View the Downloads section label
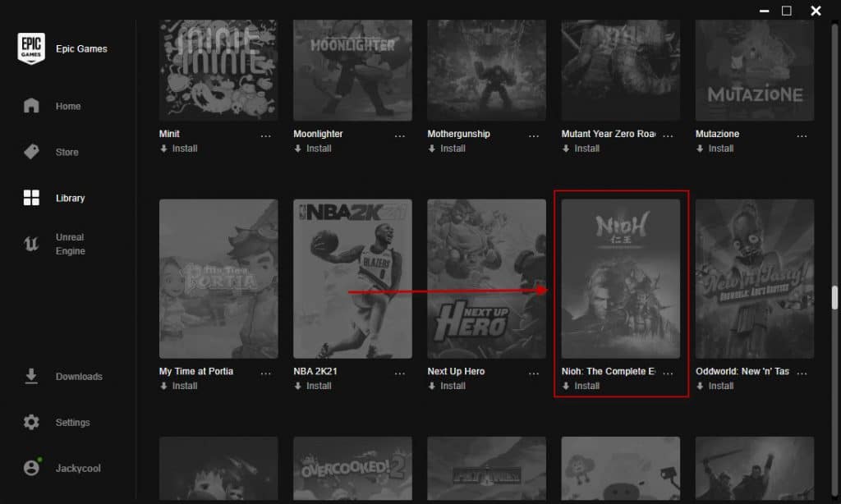The image size is (841, 504). click(79, 377)
